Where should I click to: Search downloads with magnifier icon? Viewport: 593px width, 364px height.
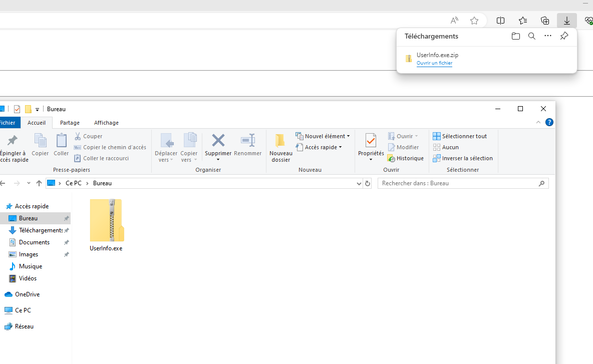[532, 36]
